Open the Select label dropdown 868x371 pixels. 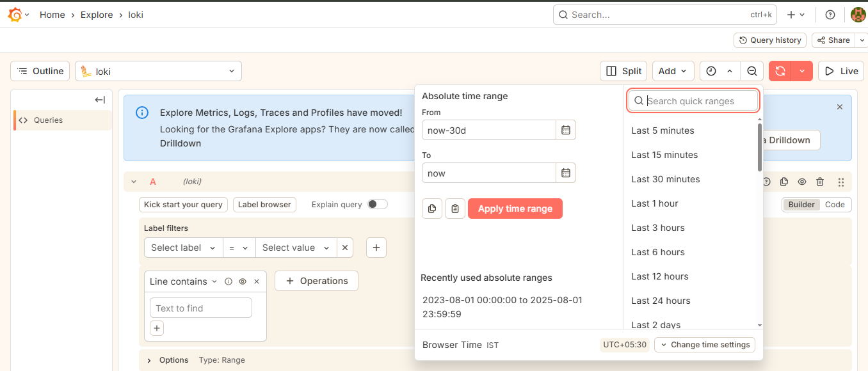click(x=184, y=248)
